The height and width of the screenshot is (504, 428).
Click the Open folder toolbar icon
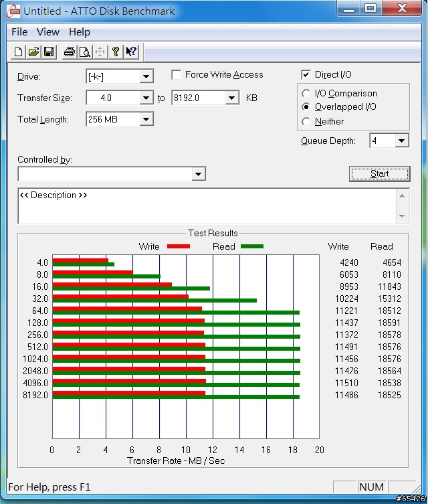coord(33,52)
